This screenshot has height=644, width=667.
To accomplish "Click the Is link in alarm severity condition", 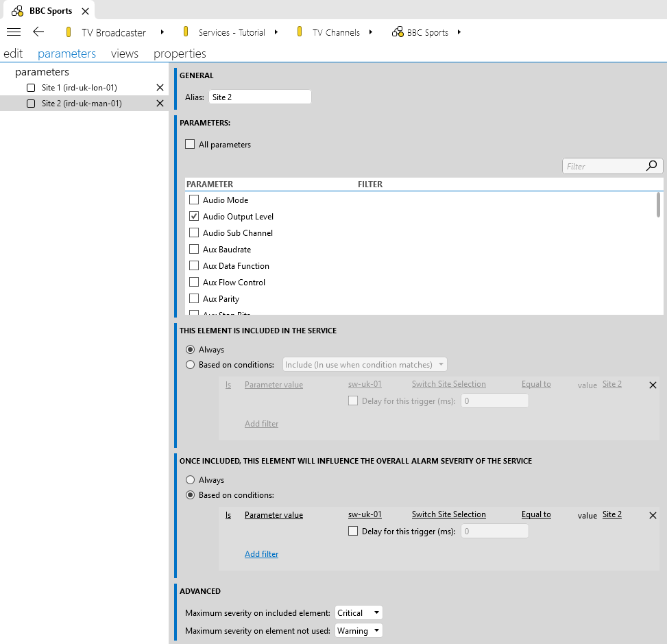I will click(x=228, y=515).
